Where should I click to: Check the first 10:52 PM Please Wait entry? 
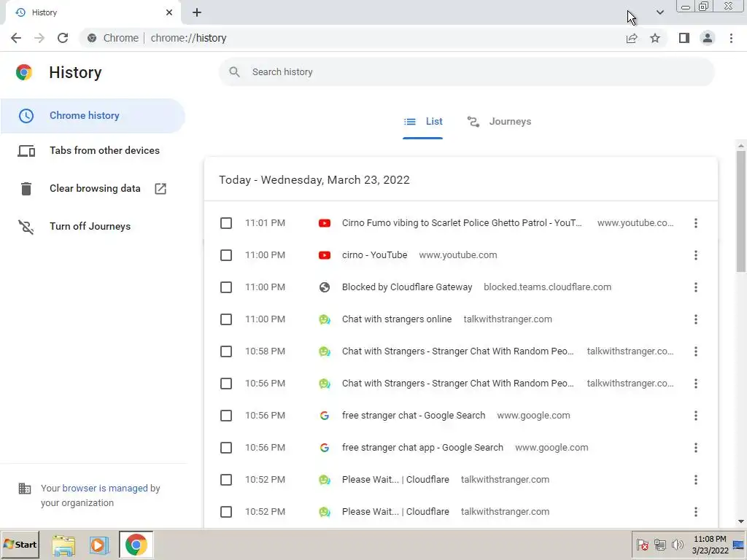(226, 480)
